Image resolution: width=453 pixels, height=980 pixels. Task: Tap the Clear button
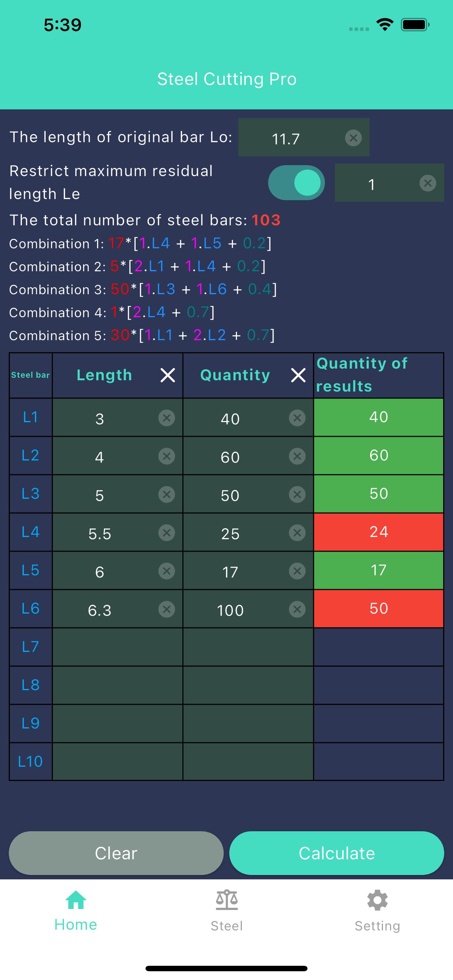[x=116, y=853]
